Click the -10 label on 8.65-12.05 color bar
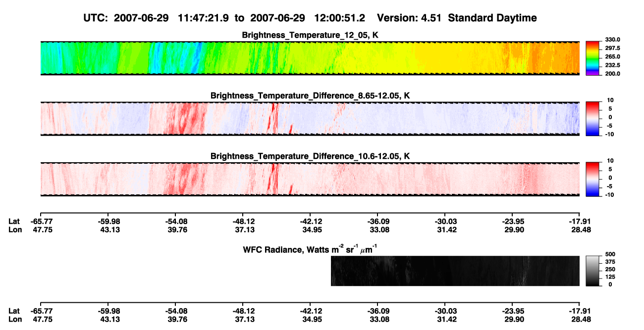This screenshot has width=644, height=330. (x=610, y=134)
